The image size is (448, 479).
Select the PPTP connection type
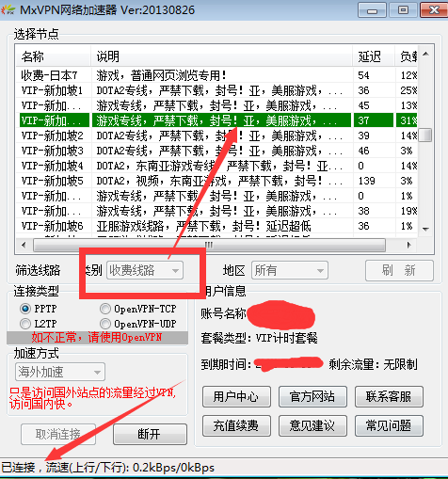[25, 309]
